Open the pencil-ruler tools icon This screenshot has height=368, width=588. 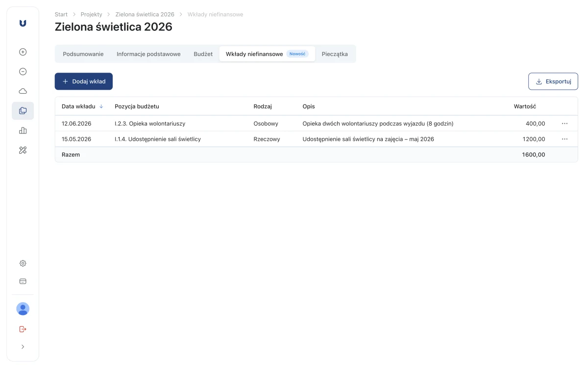[x=23, y=150]
